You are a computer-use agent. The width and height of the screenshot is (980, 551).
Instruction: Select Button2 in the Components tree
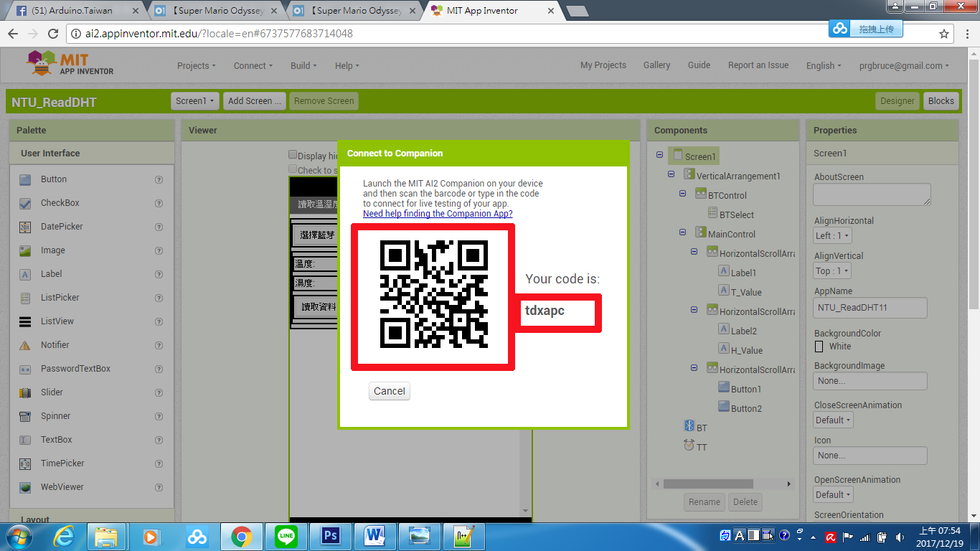[x=746, y=408]
